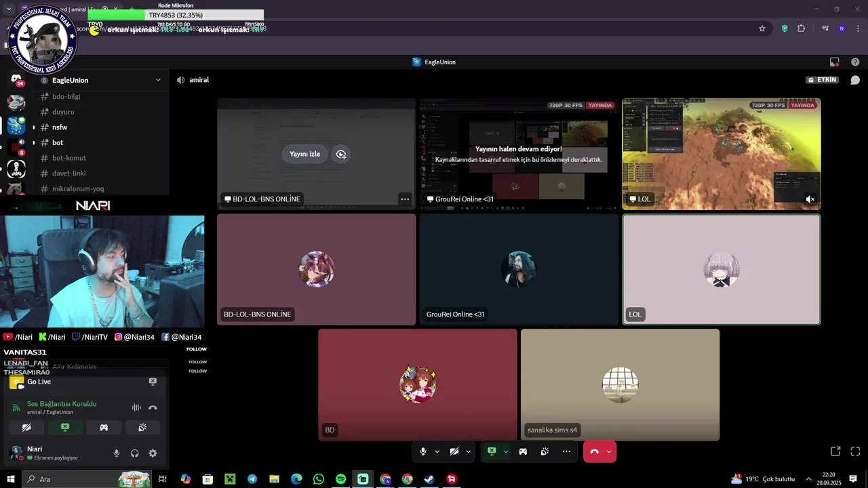The width and height of the screenshot is (868, 488).
Task: Open Chrome tab search dropdown
Action: (x=9, y=9)
